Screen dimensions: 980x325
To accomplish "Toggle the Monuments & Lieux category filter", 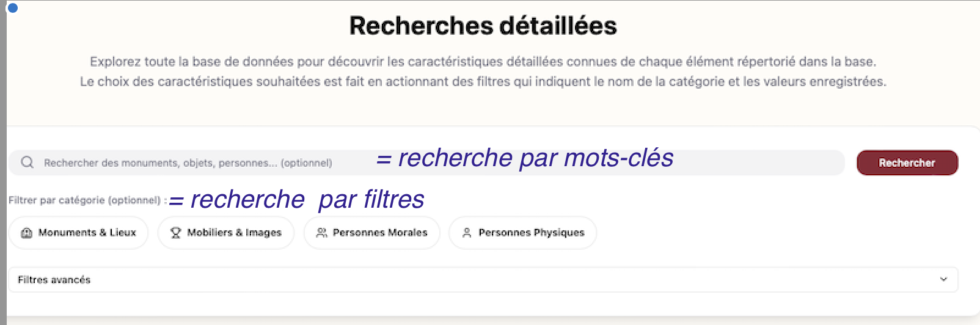I will [79, 233].
